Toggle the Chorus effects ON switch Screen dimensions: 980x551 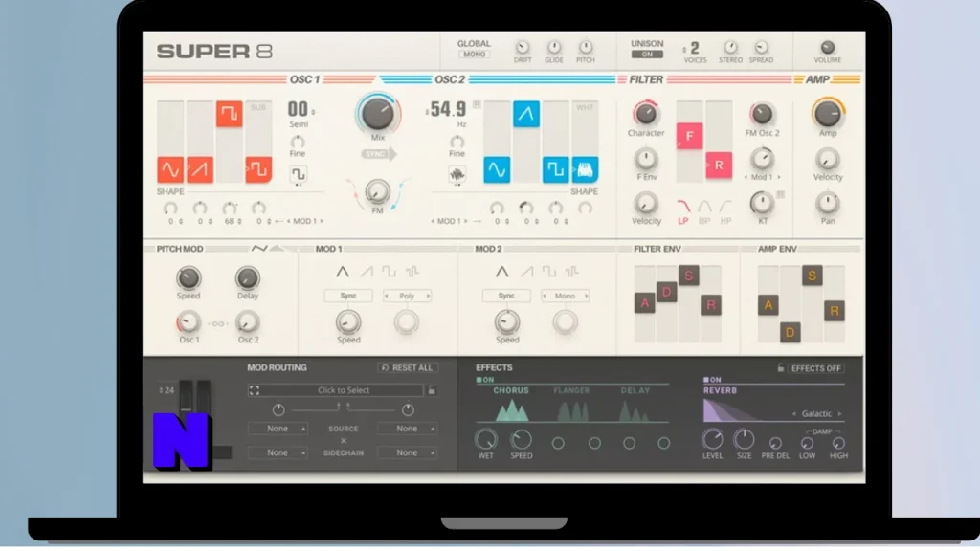pyautogui.click(x=485, y=379)
